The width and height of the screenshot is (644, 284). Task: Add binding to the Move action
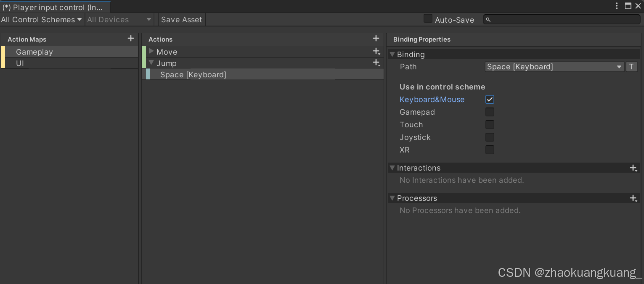point(376,52)
